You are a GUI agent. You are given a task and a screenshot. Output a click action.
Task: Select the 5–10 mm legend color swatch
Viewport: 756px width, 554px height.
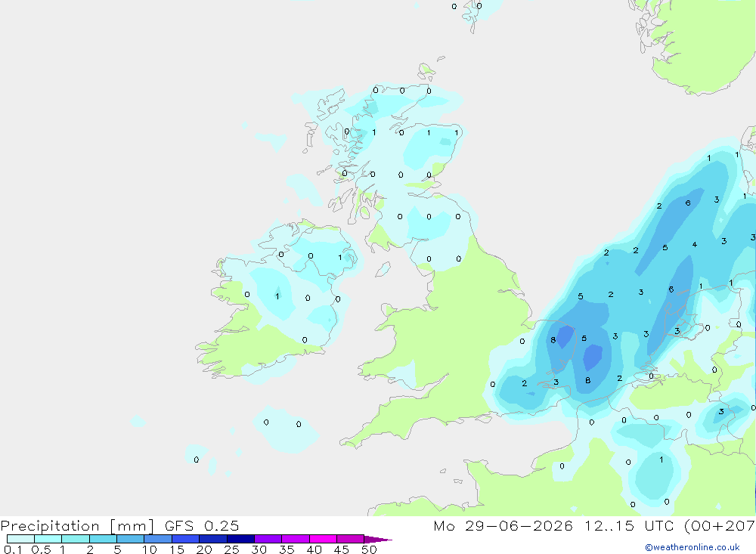tap(130, 539)
